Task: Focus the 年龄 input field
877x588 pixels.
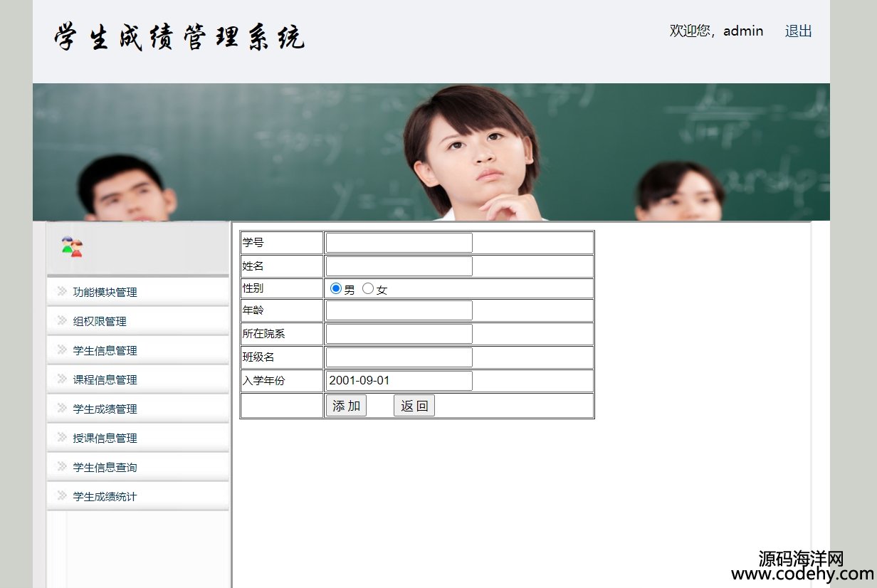Action: pyautogui.click(x=399, y=310)
